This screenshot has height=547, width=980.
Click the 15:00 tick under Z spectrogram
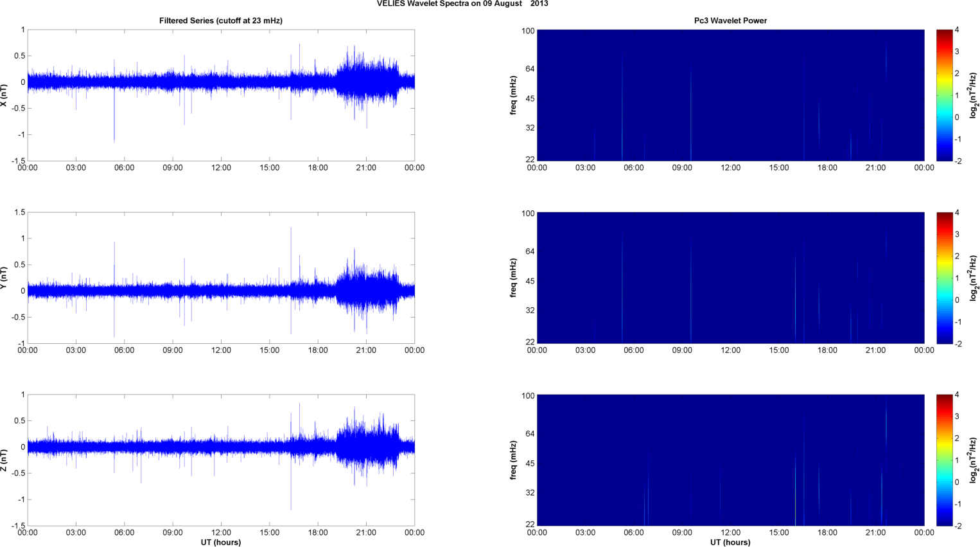coord(779,533)
